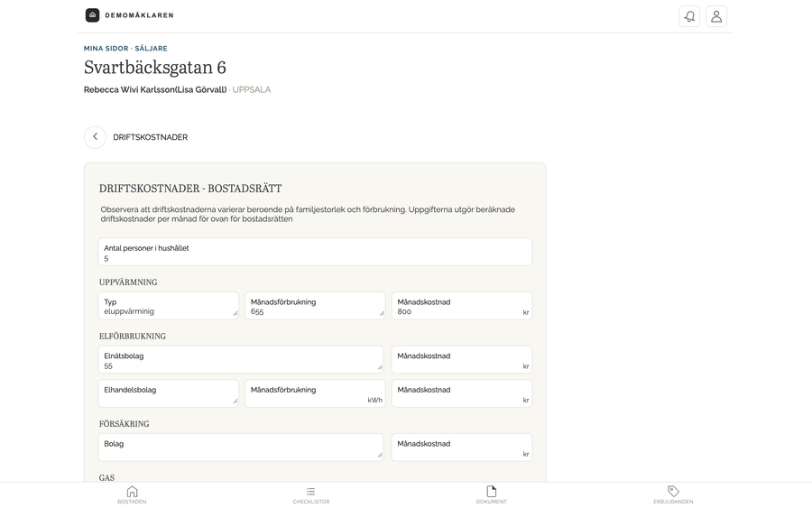Edit the Antal personer i hushållet field
The height and width of the screenshot is (508, 812).
[x=315, y=252]
